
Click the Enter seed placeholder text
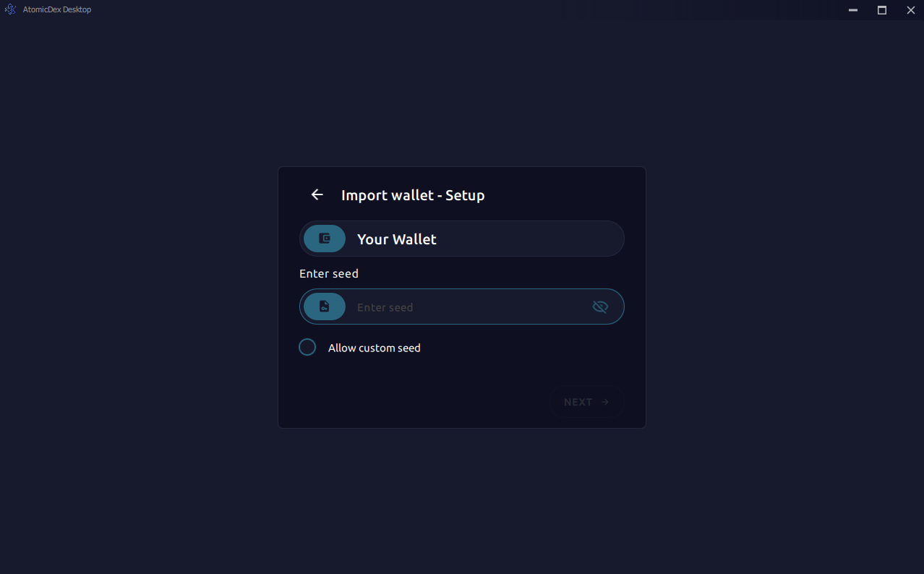385,307
